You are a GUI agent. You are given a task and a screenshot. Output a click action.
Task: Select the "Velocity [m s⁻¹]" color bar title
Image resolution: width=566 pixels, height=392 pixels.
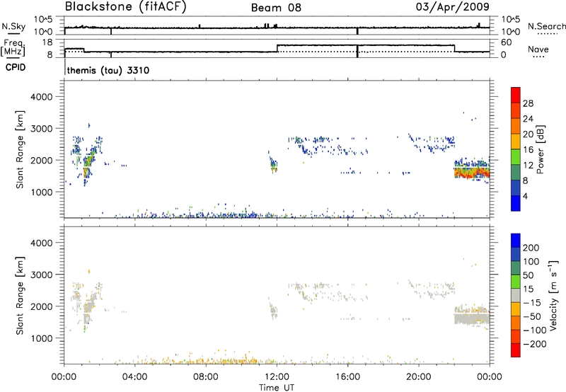[x=553, y=295]
